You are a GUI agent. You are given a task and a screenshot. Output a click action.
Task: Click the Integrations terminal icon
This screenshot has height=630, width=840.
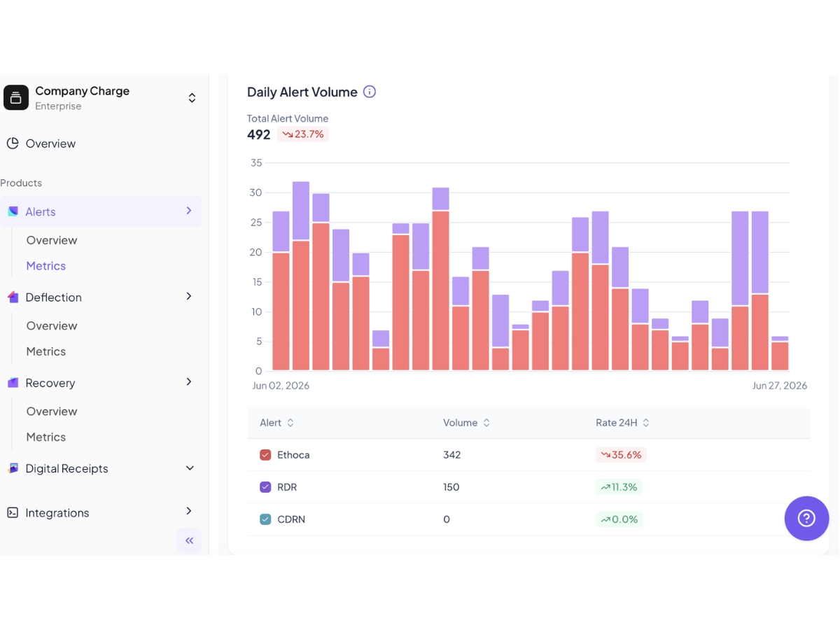point(13,512)
